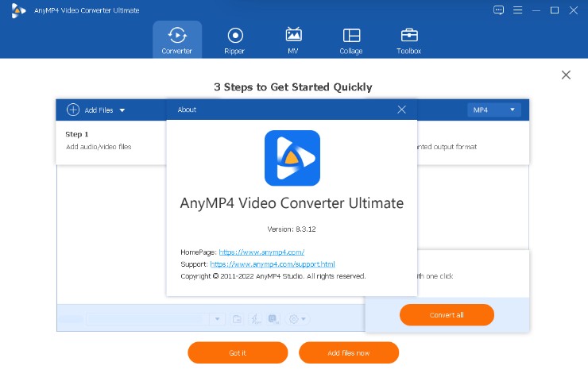
Task: Open the Converter tab
Action: pyautogui.click(x=177, y=40)
